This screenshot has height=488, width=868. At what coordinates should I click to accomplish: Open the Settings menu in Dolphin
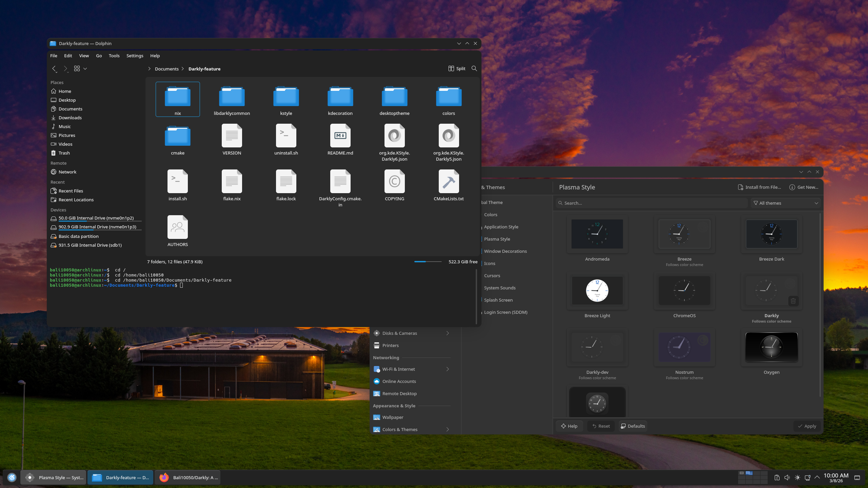[135, 56]
